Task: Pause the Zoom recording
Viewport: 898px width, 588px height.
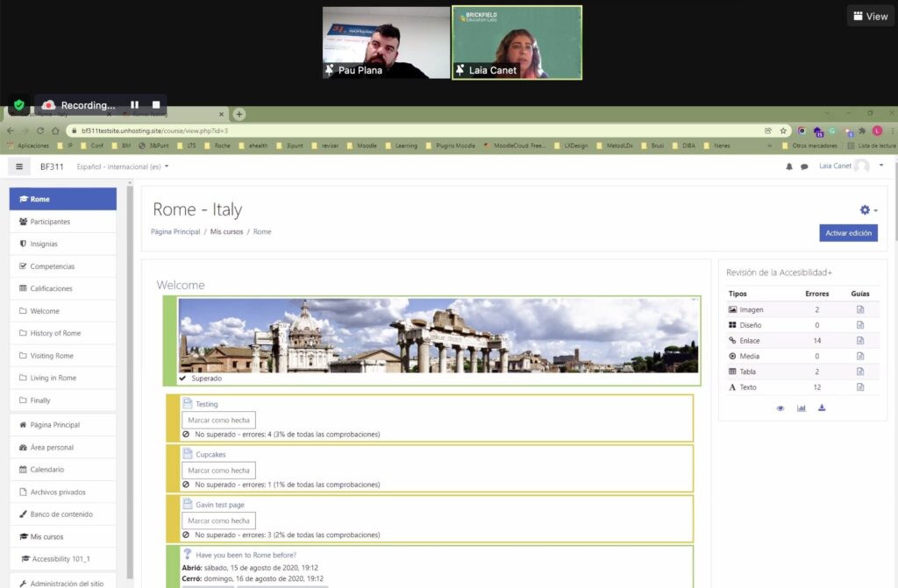Action: pyautogui.click(x=134, y=105)
